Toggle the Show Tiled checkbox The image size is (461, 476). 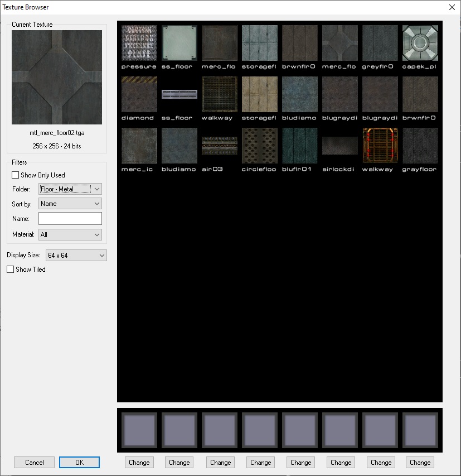click(x=11, y=270)
